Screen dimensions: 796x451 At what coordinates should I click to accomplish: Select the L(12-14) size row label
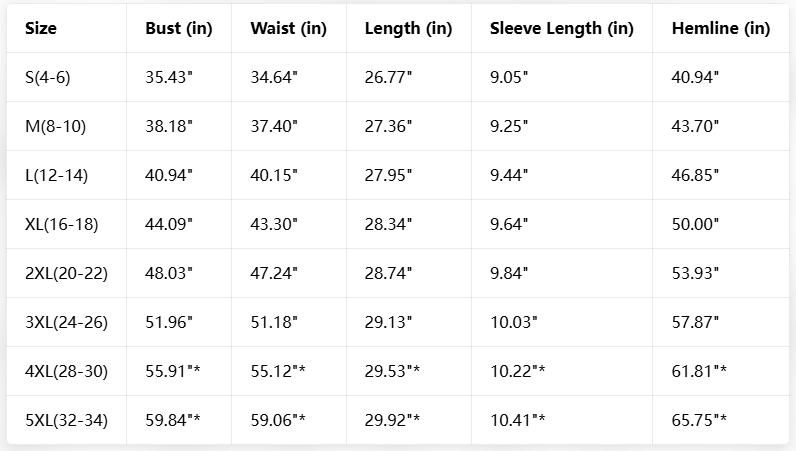pos(57,175)
